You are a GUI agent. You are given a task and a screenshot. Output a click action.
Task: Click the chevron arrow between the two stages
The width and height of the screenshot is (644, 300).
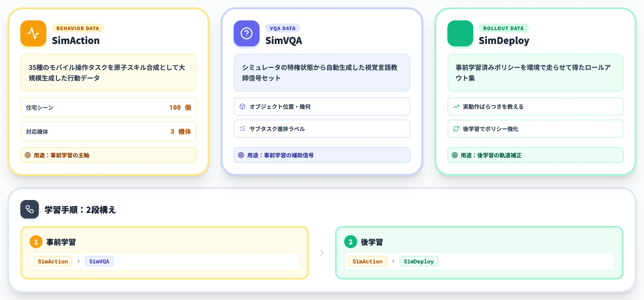(322, 253)
